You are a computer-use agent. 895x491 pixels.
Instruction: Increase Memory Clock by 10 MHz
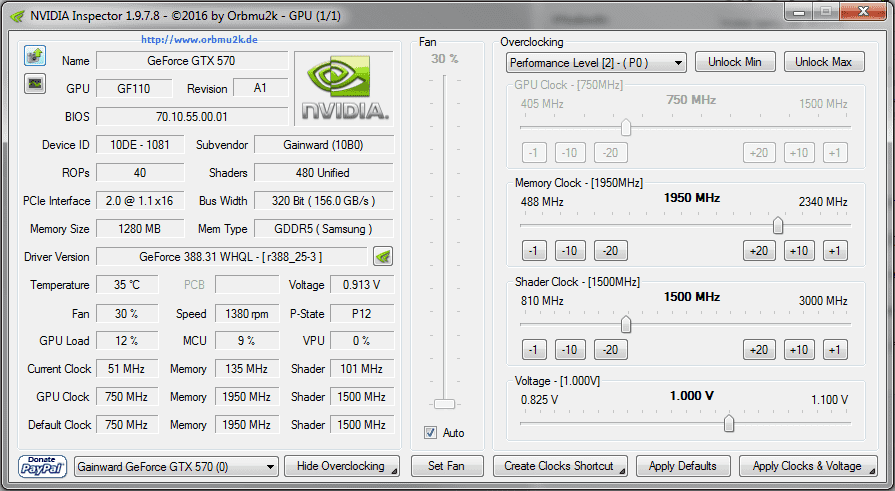(799, 251)
